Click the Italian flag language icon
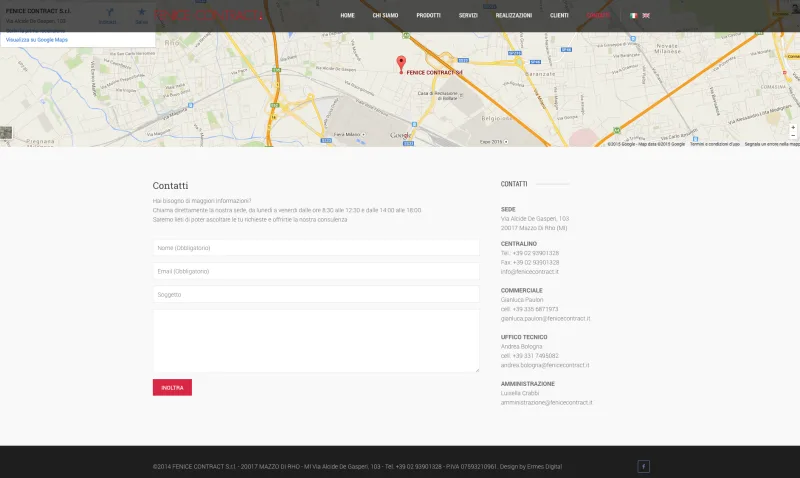The height and width of the screenshot is (478, 800). [634, 16]
